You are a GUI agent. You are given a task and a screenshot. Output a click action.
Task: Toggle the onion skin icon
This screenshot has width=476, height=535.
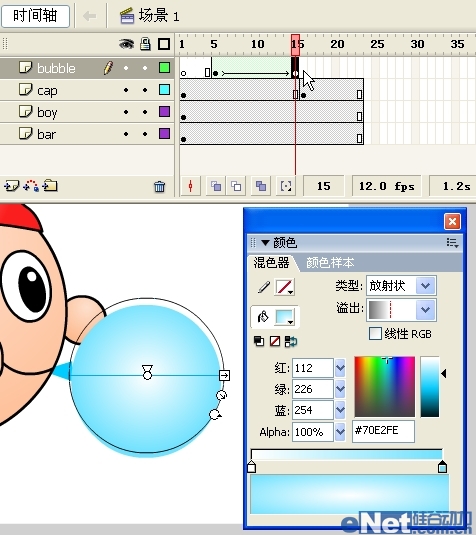point(216,186)
